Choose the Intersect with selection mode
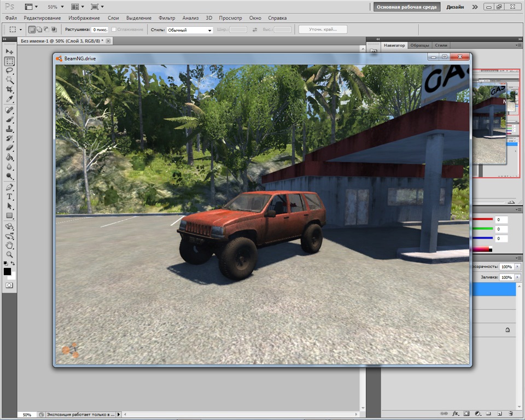525x420 pixels. [x=54, y=30]
